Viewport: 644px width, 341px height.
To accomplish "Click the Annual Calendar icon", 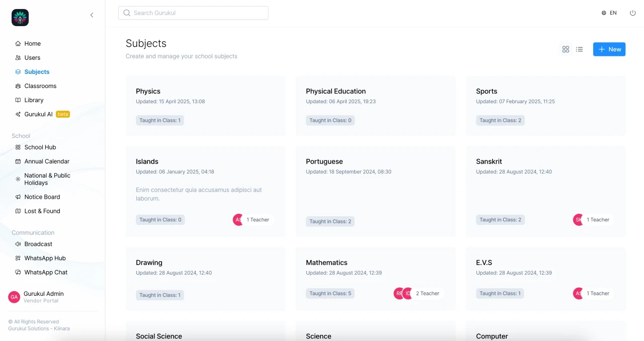I will click(x=18, y=161).
